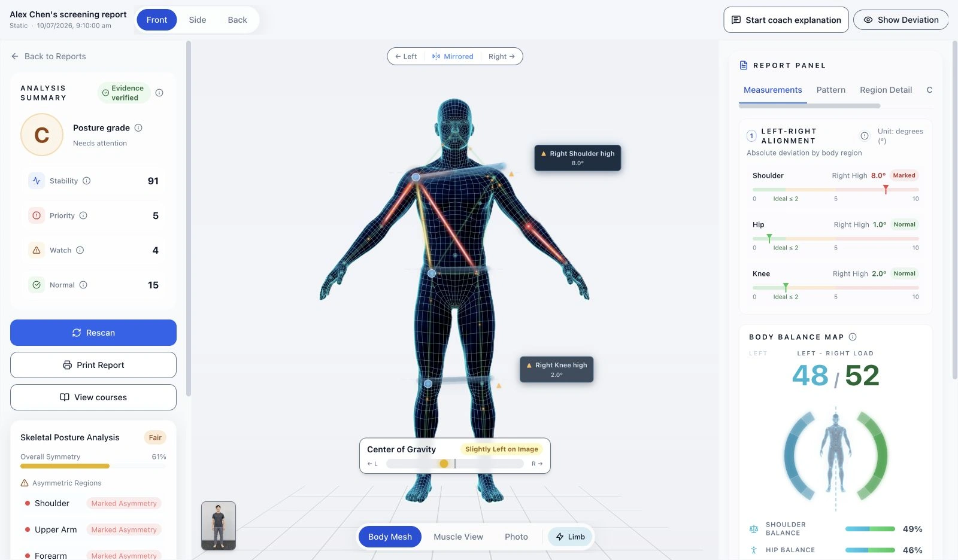Image resolution: width=958 pixels, height=560 pixels.
Task: Click the report tabs horizontal scrollbar
Action: point(810,106)
